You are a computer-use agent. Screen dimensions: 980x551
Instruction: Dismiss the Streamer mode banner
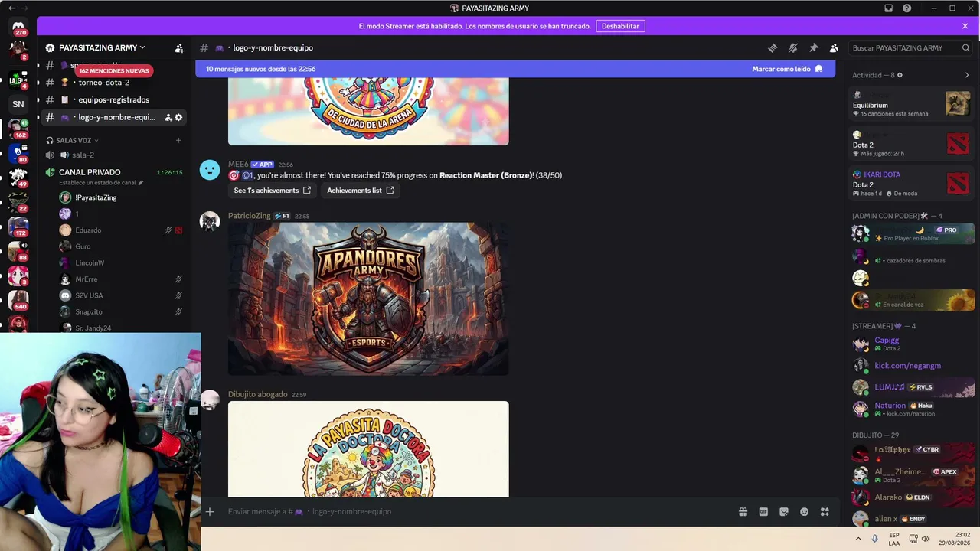pyautogui.click(x=965, y=26)
